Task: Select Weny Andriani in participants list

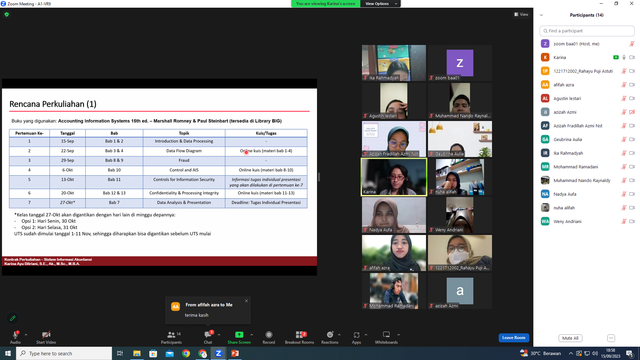Action: [x=567, y=221]
